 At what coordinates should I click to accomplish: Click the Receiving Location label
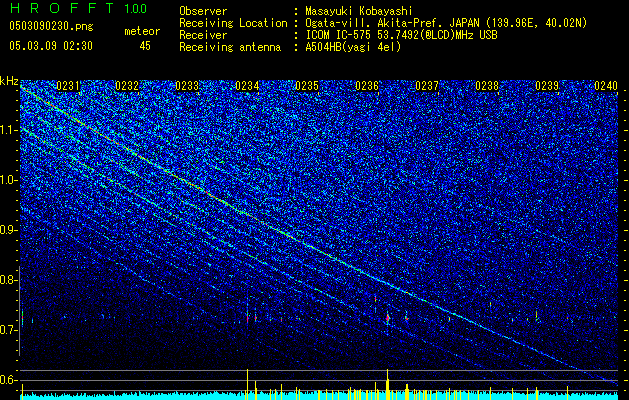click(x=233, y=23)
